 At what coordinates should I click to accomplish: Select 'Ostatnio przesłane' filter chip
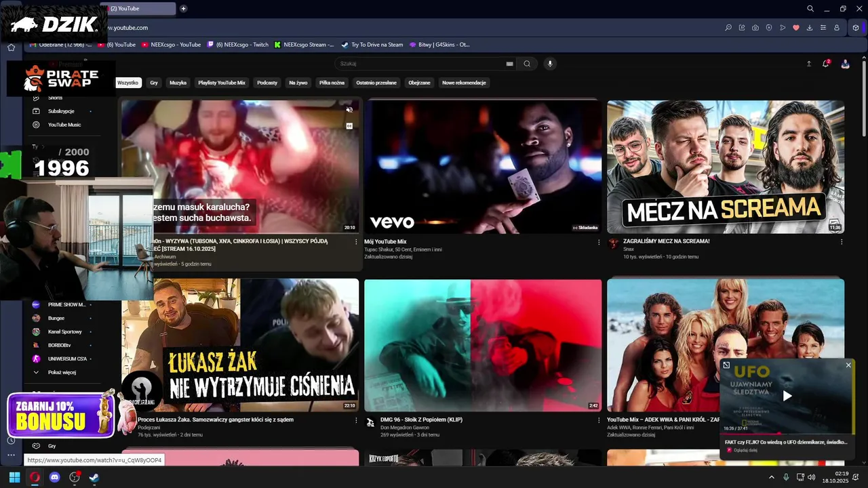pyautogui.click(x=376, y=83)
